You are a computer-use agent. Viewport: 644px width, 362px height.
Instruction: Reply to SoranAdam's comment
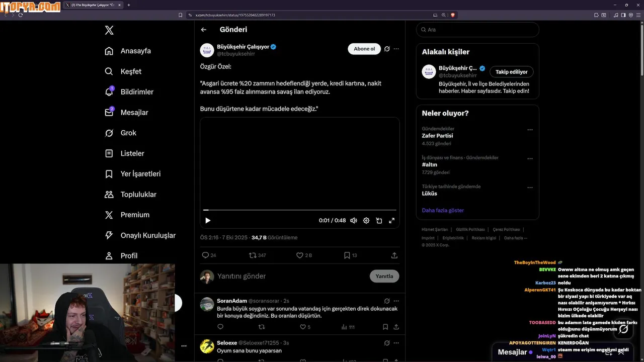[x=220, y=327]
